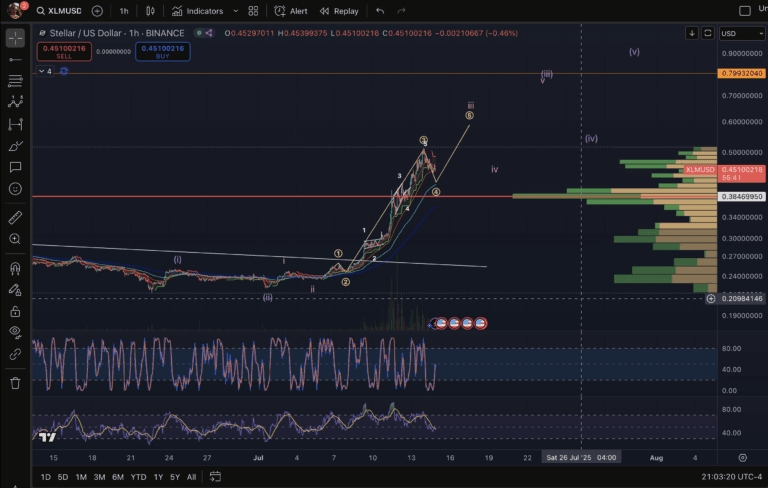Open the go to date calendar
Screen dimensions: 768x488
(x=215, y=476)
